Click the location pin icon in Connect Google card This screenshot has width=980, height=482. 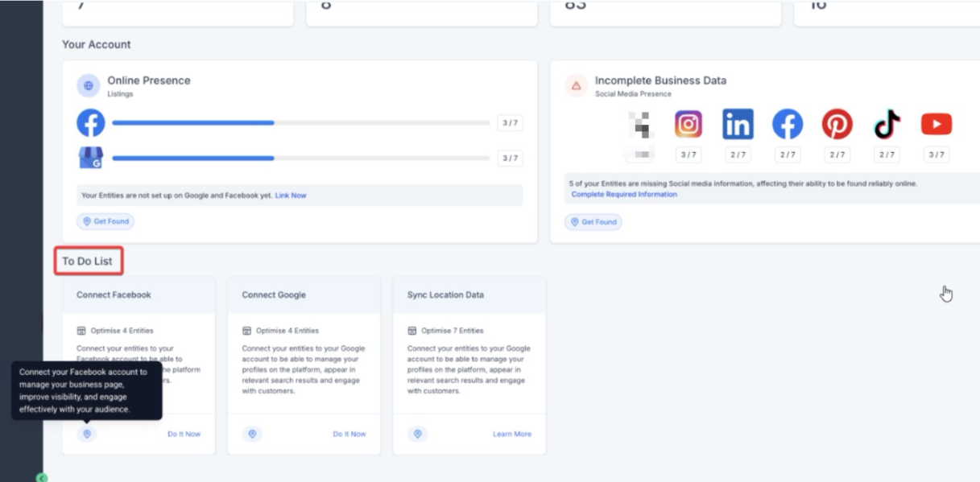coord(252,434)
